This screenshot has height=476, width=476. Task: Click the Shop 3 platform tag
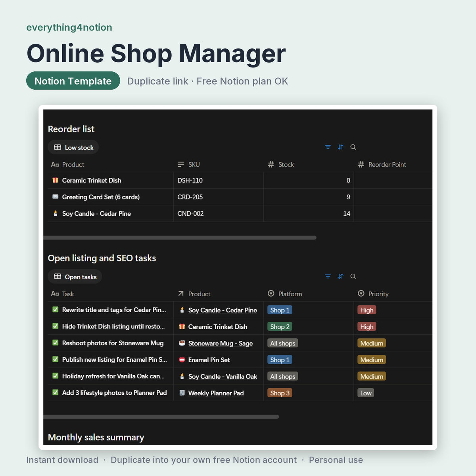pos(280,393)
